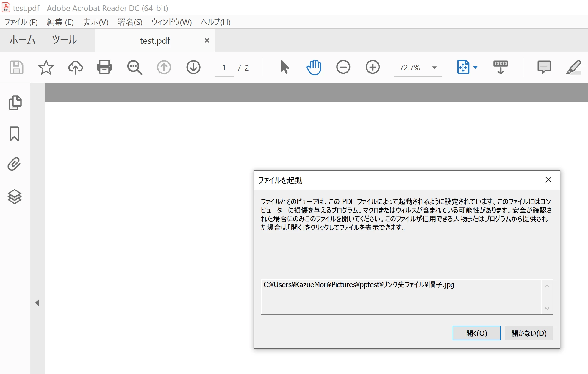Show the bookmarks panel
588x374 pixels.
click(x=14, y=134)
